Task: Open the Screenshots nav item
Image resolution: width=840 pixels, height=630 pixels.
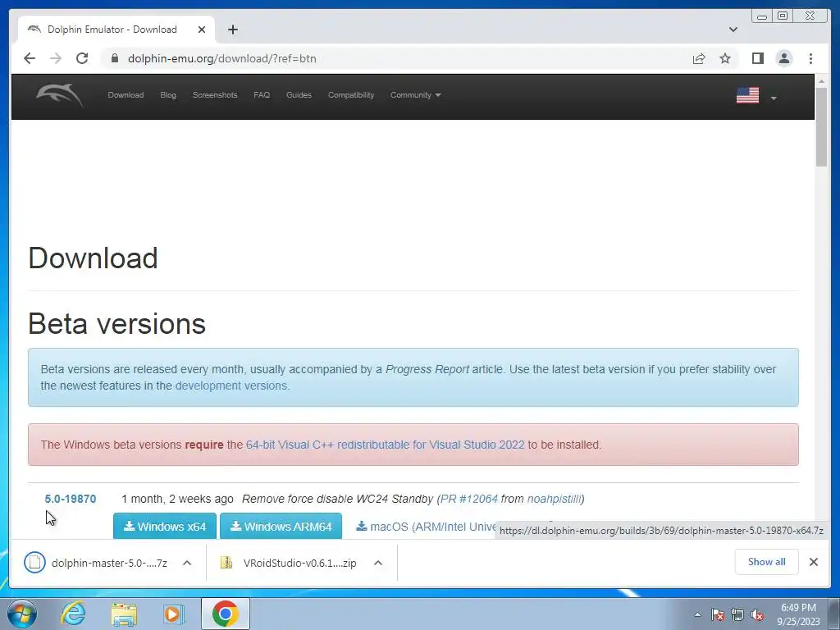Action: 215,95
